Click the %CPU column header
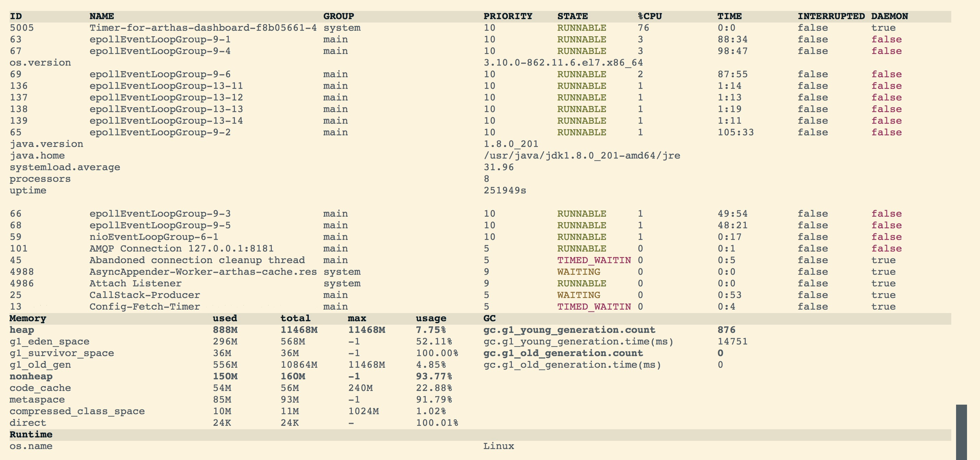Screen dimensions: 980x460 [x=650, y=16]
